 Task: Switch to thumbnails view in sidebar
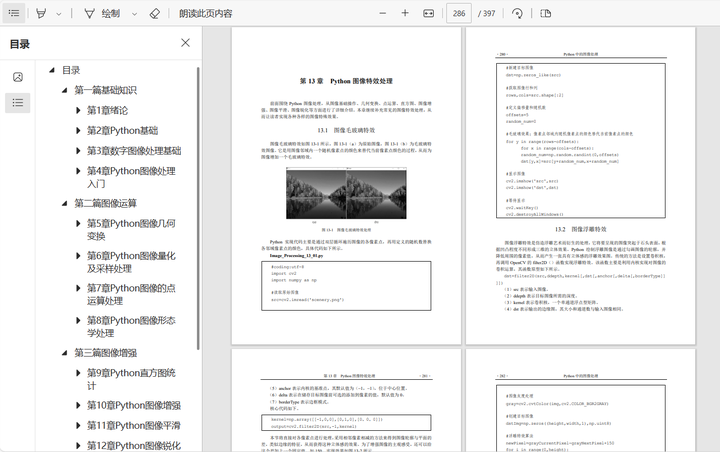coord(18,77)
